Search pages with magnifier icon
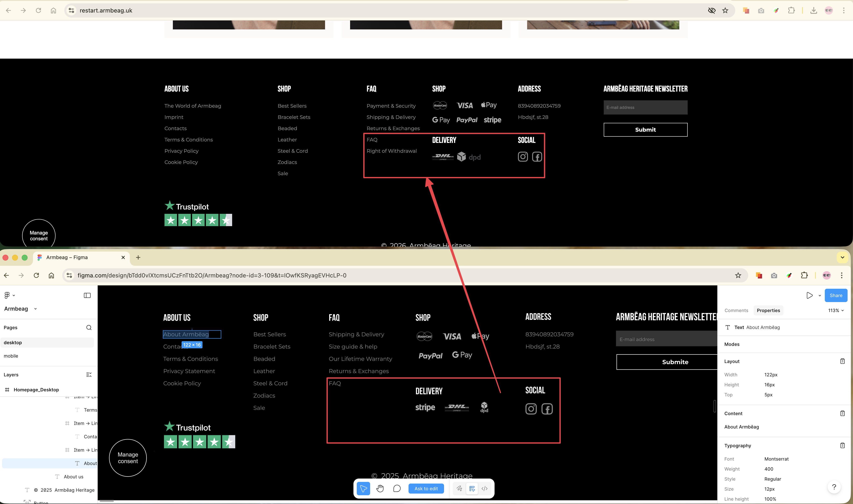The image size is (853, 504). coord(89,327)
